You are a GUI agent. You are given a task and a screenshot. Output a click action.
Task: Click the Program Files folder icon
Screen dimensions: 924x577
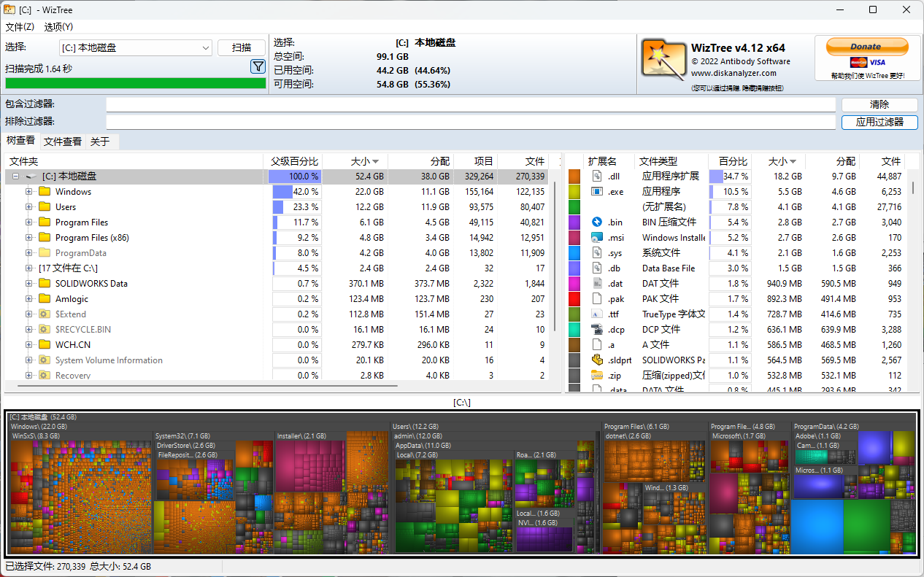45,222
